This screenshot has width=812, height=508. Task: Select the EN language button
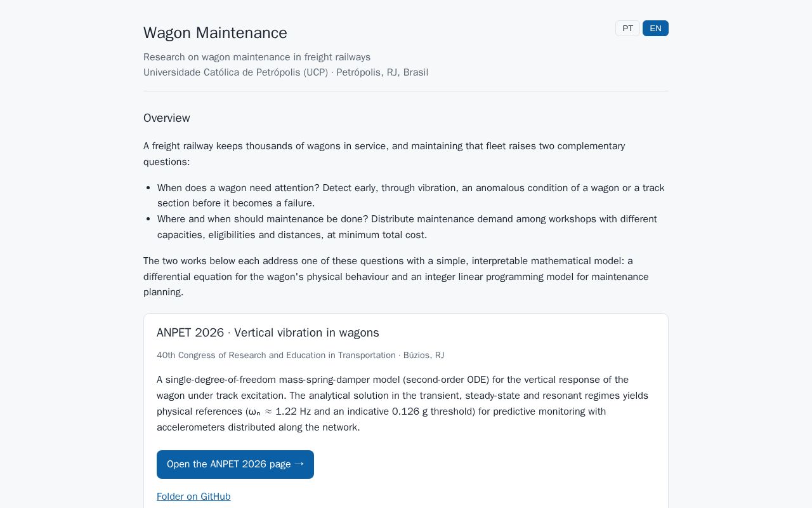coord(655,29)
